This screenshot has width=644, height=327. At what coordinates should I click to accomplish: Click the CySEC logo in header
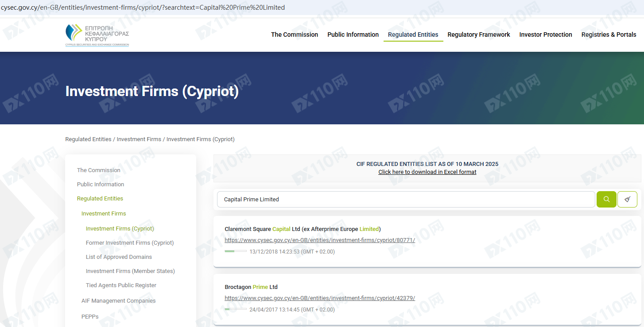(97, 35)
